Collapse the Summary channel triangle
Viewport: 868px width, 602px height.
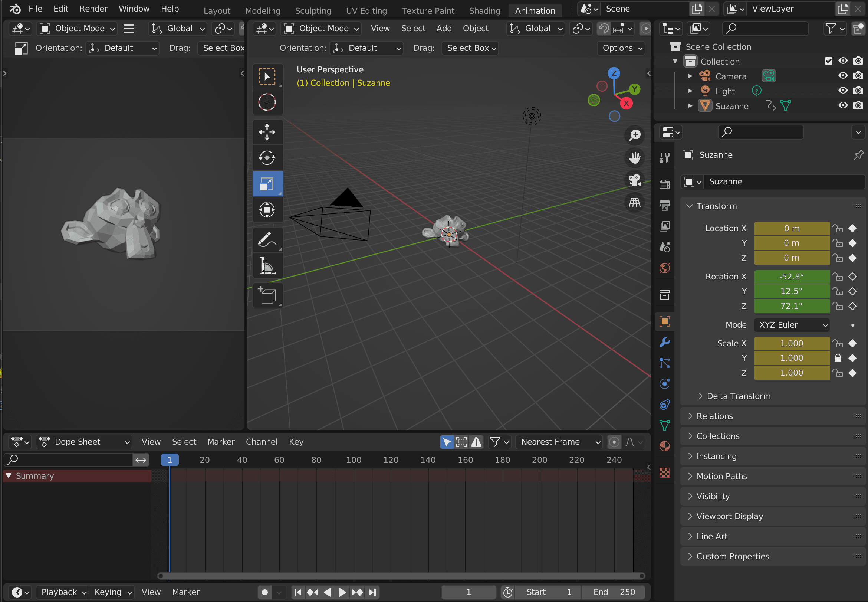[9, 476]
